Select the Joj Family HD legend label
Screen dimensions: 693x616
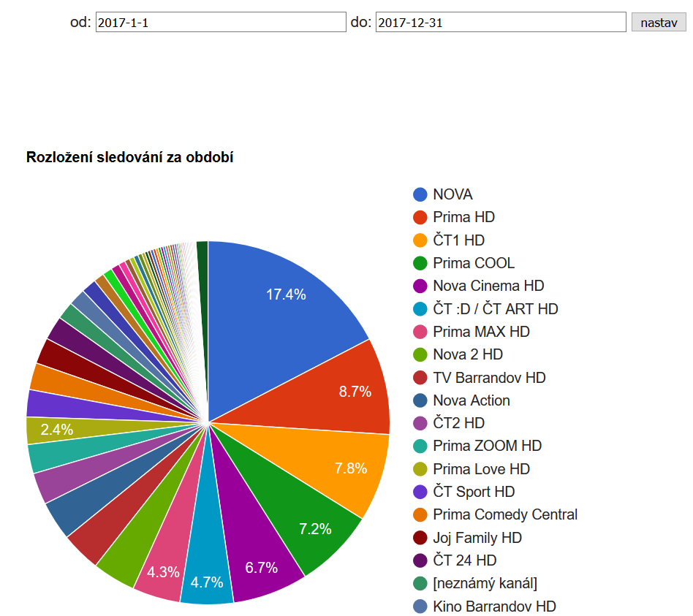(x=477, y=539)
